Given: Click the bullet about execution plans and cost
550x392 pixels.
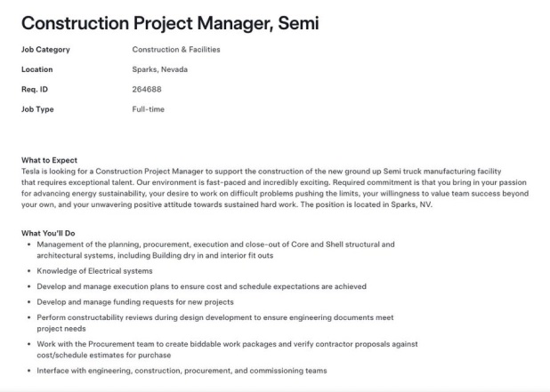Looking at the screenshot, I should tap(201, 286).
